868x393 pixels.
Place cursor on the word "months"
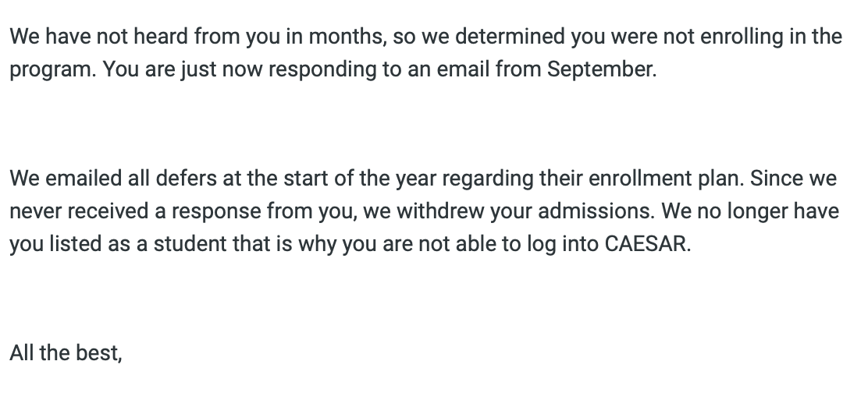pos(346,37)
